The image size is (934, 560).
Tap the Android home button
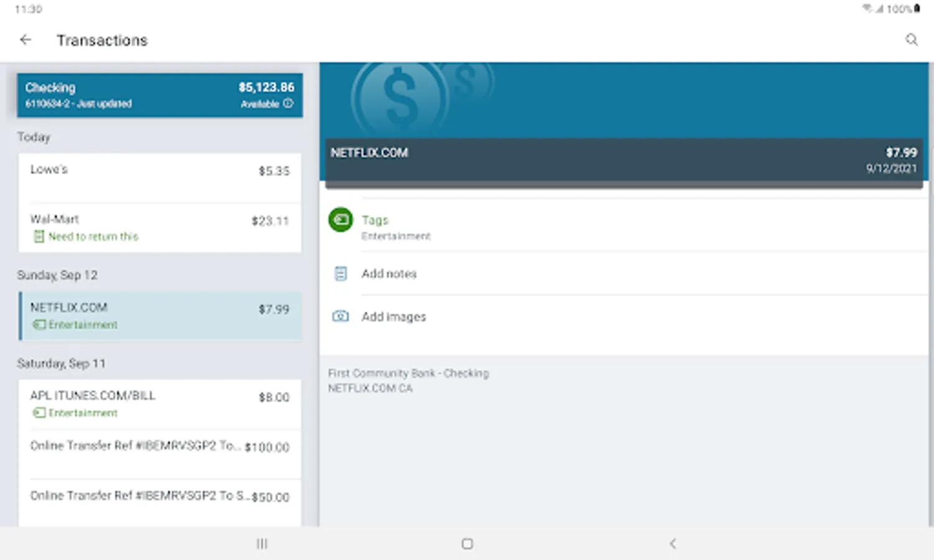[x=467, y=544]
